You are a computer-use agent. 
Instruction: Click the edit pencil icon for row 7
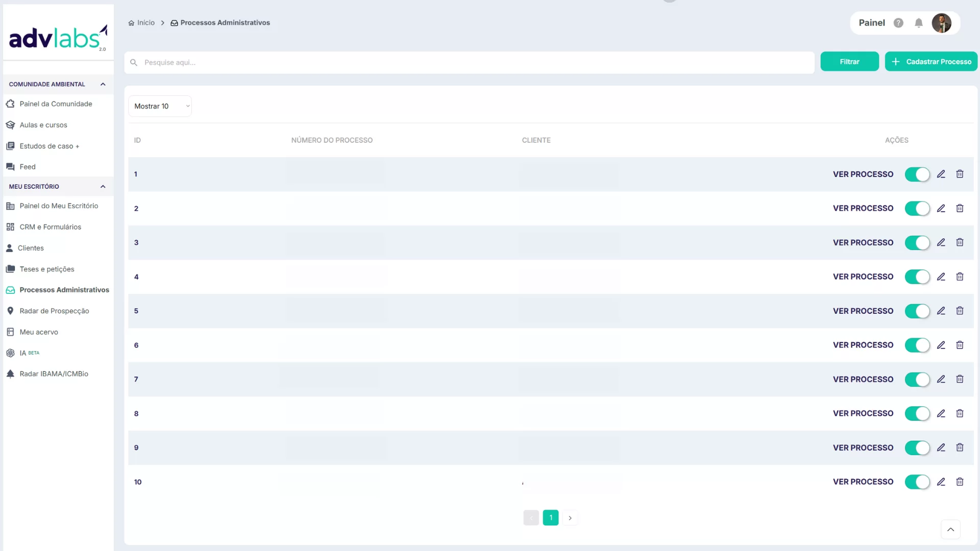pos(941,379)
